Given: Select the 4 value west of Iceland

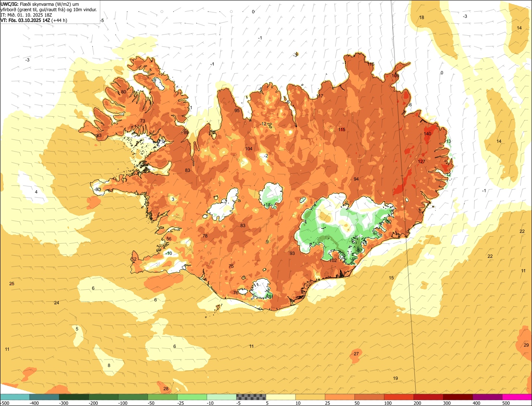Looking at the screenshot, I should coord(36,192).
